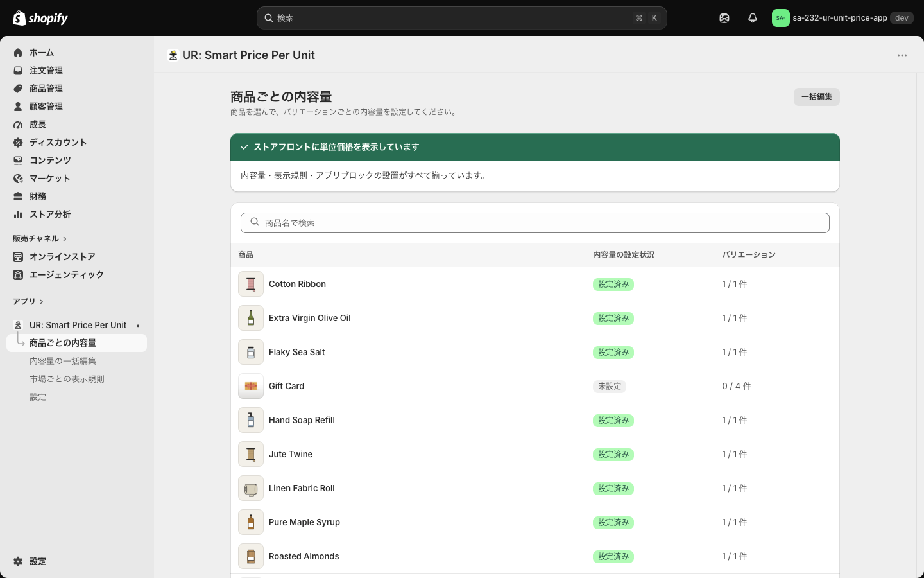Click the dev badge in top bar
The height and width of the screenshot is (578, 924).
pos(902,18)
